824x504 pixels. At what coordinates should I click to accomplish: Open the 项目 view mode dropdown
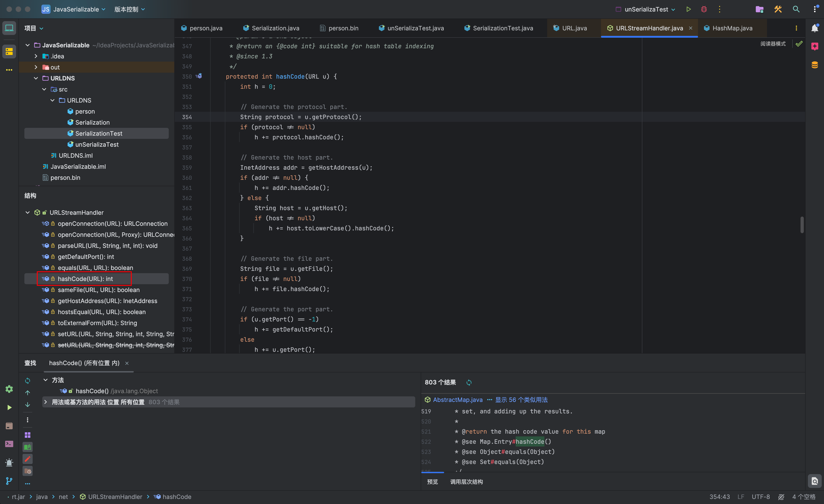click(x=34, y=28)
